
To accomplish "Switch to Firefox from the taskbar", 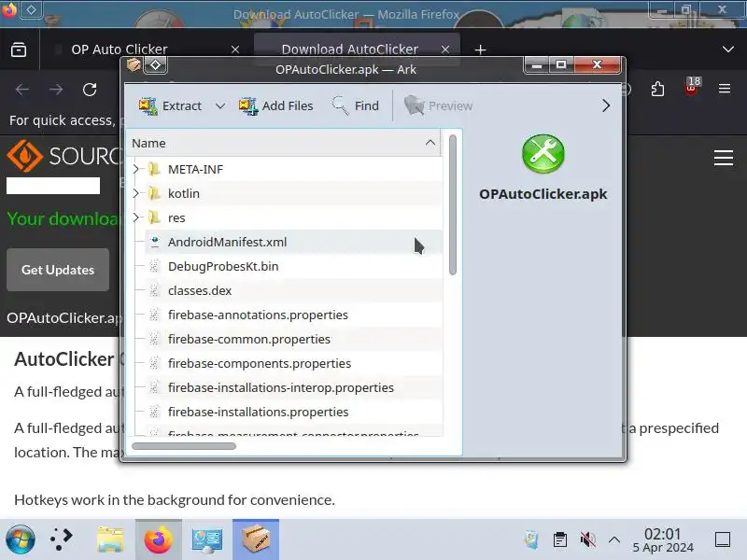I will pos(159,540).
